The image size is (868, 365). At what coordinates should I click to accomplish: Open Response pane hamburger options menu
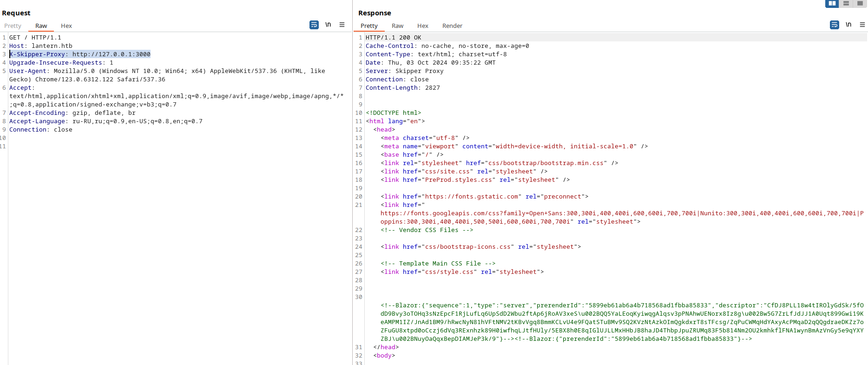point(862,25)
